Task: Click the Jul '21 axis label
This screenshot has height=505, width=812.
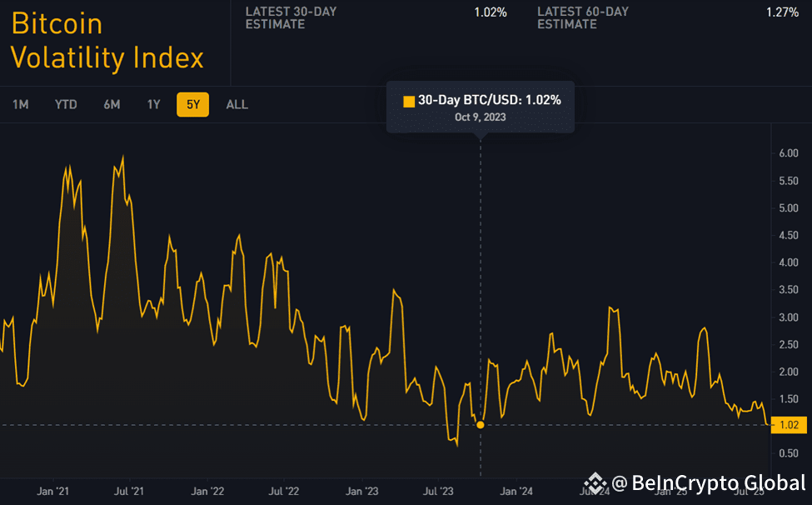Action: [x=129, y=491]
